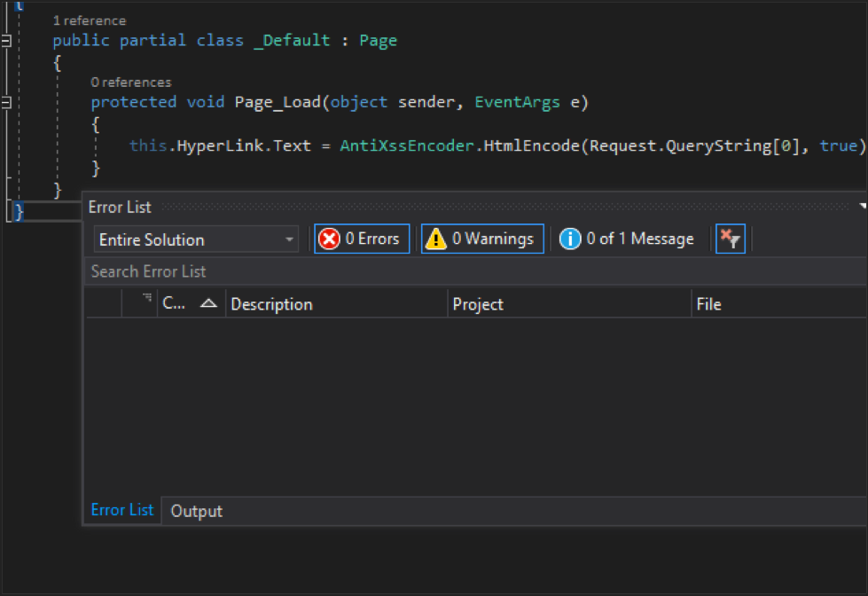
Task: Click the '_Default' class name
Action: click(x=292, y=41)
